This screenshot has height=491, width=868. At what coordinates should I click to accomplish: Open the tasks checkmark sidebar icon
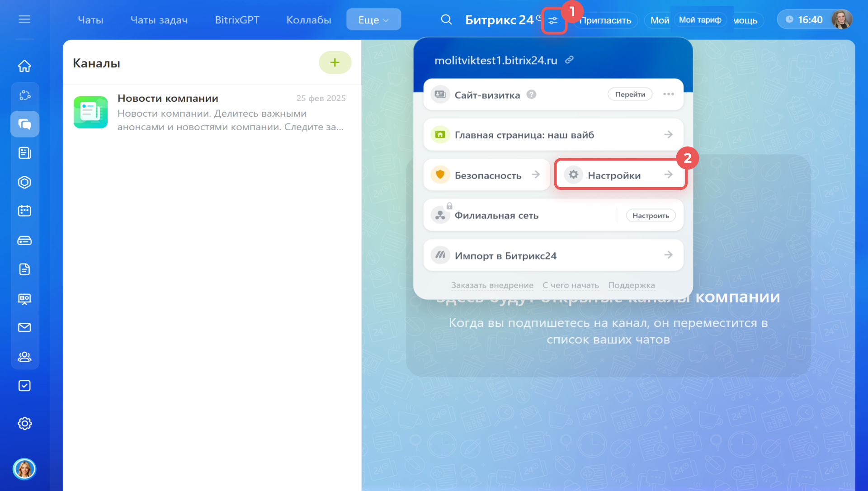[x=24, y=386]
